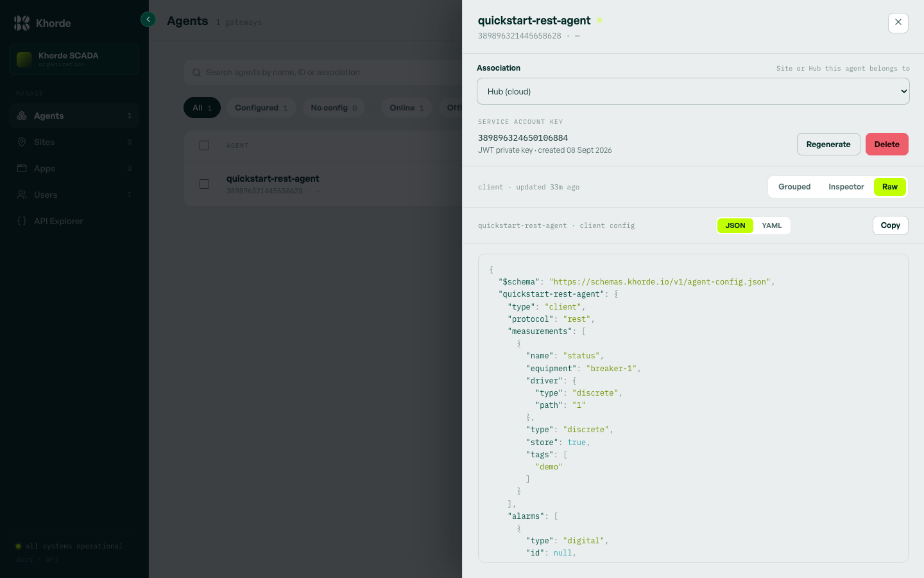Toggle the select-all agents checkbox
Viewport: 924px width, 578px height.
(205, 146)
